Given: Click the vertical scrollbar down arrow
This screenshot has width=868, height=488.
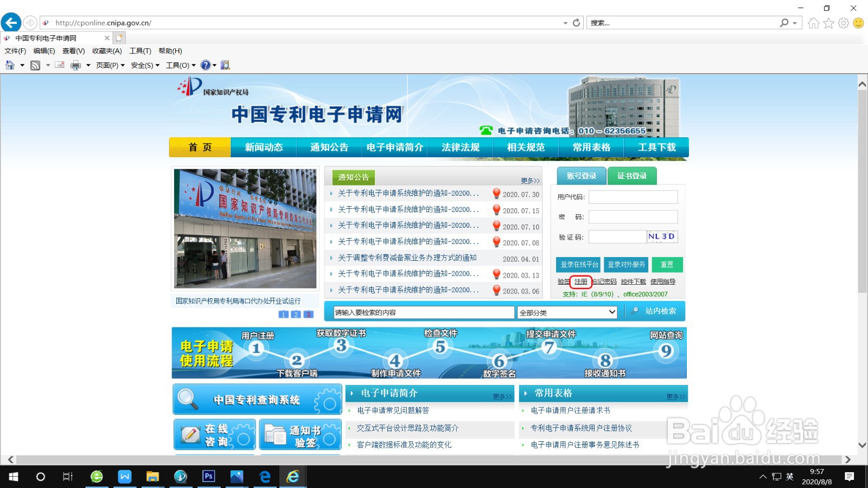Looking at the screenshot, I should coord(862,445).
